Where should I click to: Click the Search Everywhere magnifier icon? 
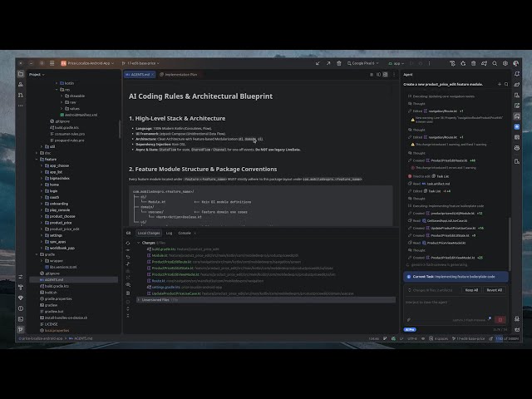[495, 63]
